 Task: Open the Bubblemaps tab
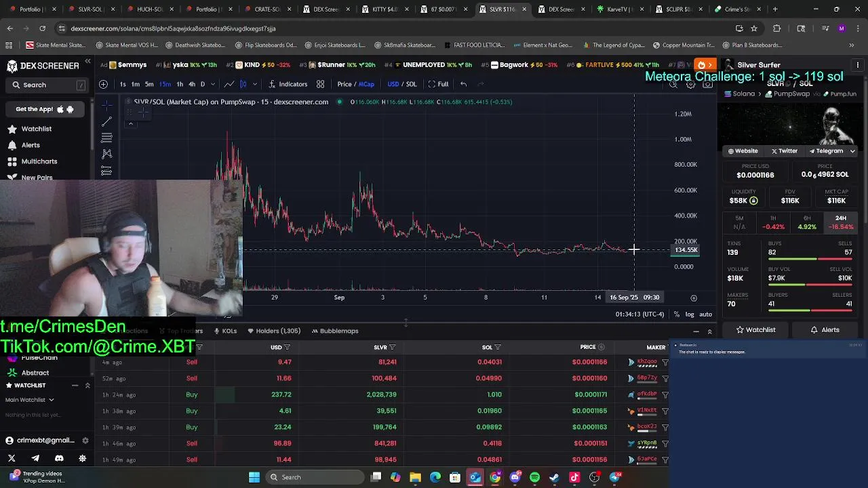point(334,331)
